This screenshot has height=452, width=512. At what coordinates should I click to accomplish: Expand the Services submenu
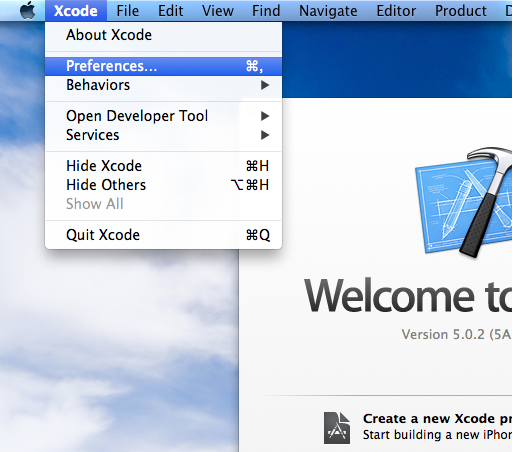[x=163, y=135]
